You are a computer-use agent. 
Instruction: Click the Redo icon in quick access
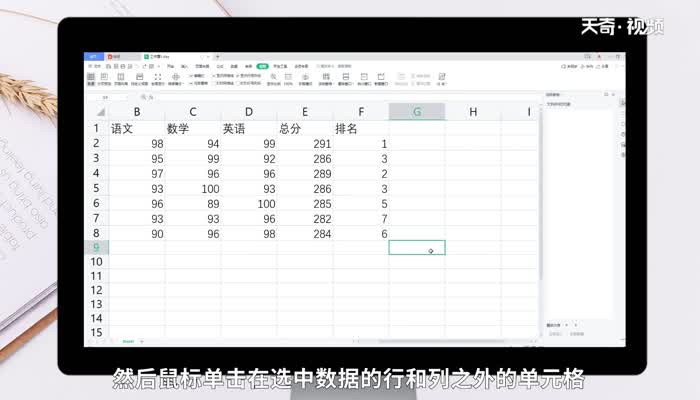click(145, 67)
